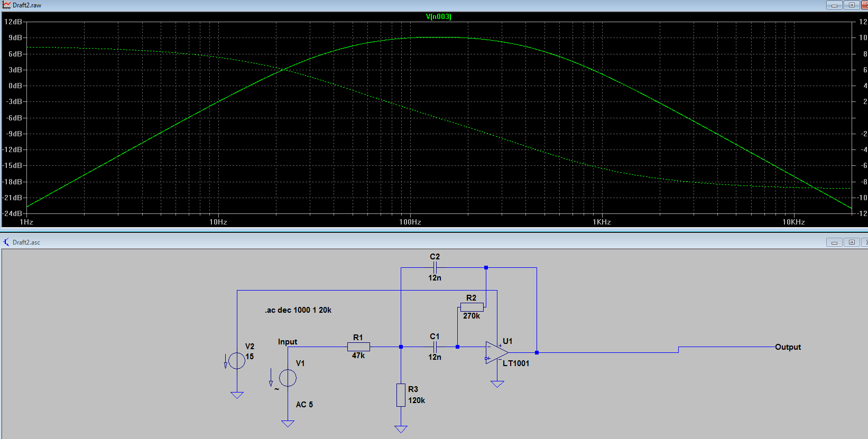Click the 12n value under C1
Screen dimensions: 868x439
tap(435, 357)
